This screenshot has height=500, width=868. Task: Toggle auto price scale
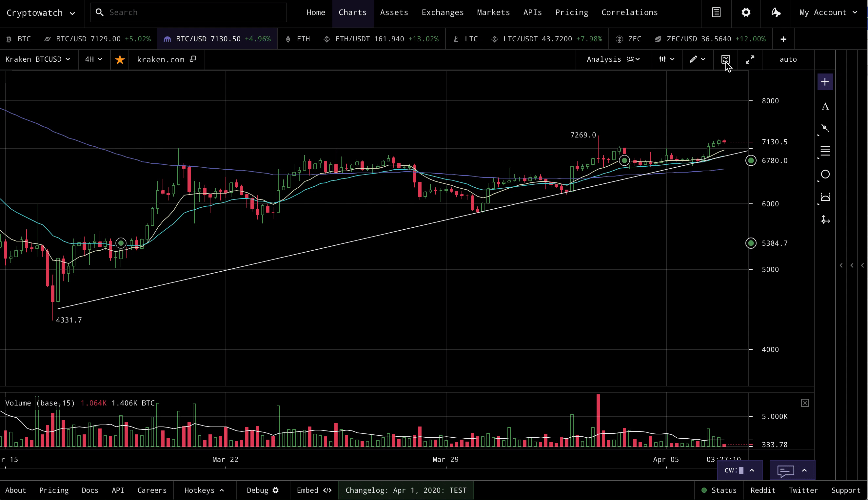788,59
